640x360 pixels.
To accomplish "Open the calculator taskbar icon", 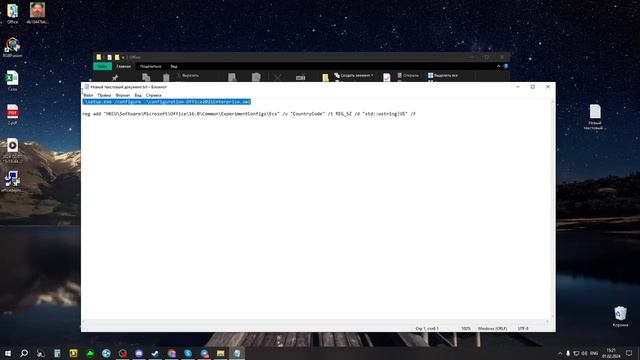I will point(57,353).
